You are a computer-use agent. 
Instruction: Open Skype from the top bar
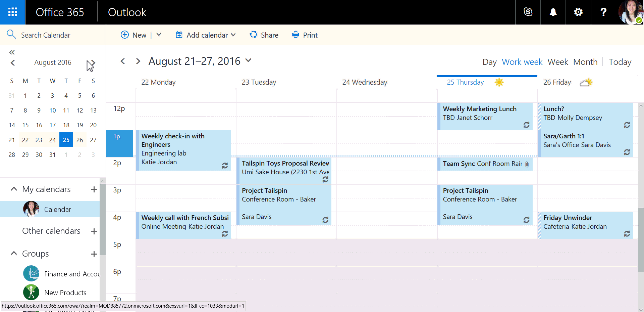(528, 12)
